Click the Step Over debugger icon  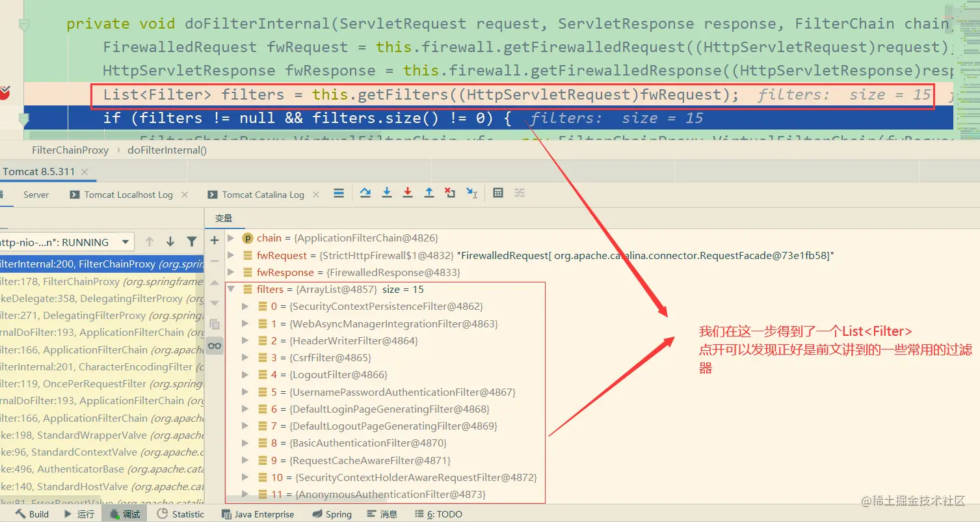coord(365,193)
